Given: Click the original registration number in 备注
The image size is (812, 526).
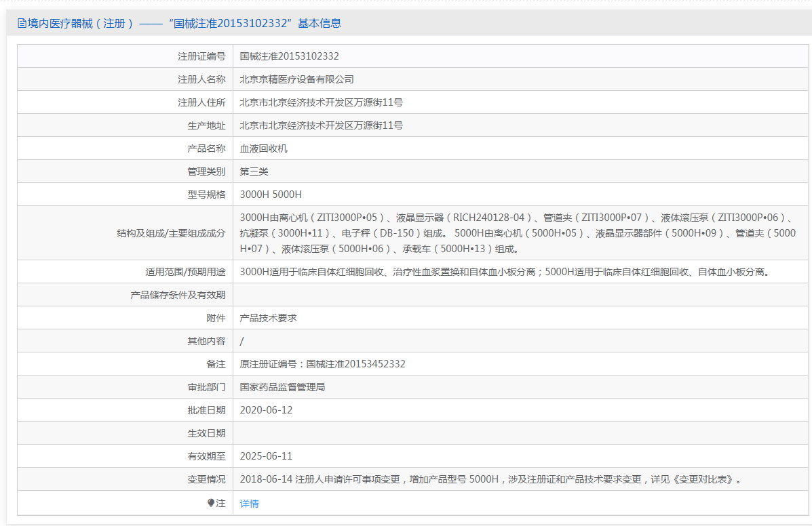Looking at the screenshot, I should coord(322,364).
